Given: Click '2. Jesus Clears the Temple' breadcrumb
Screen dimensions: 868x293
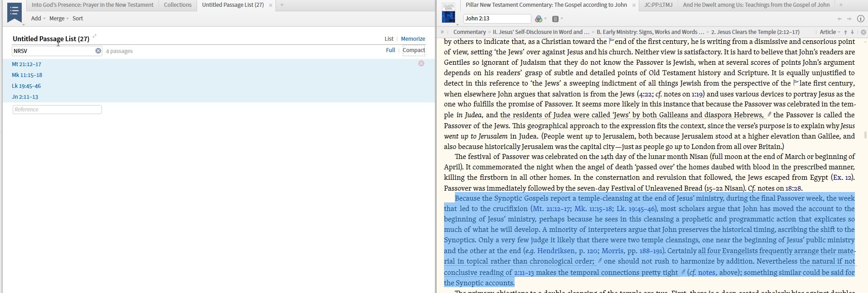Looking at the screenshot, I should pyautogui.click(x=755, y=32).
